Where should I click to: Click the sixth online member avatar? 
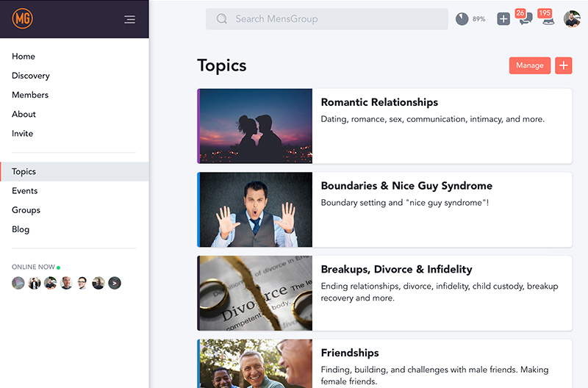(98, 283)
